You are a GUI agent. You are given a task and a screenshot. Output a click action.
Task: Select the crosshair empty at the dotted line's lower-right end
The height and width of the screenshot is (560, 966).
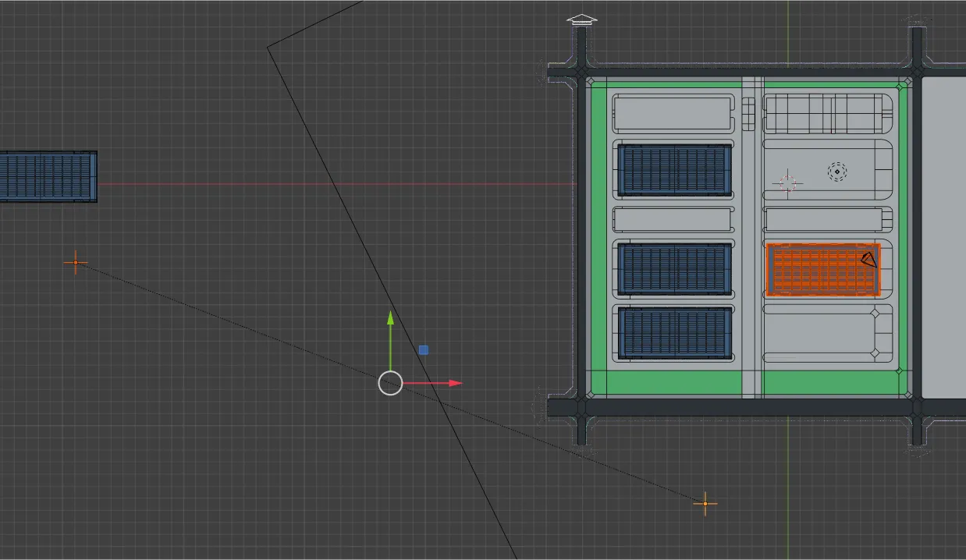point(705,504)
